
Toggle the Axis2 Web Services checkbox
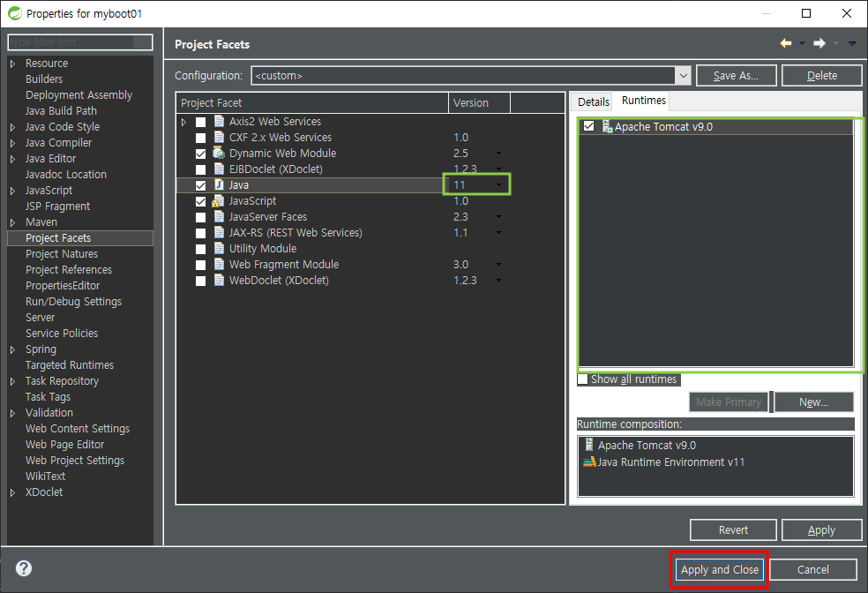coord(200,122)
